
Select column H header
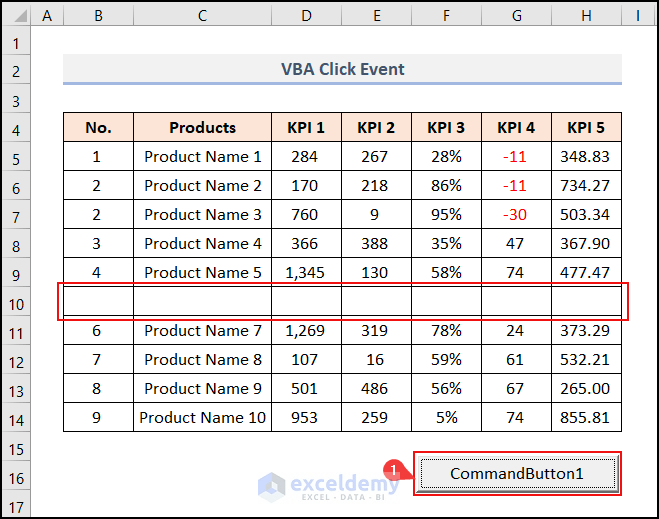coord(586,16)
